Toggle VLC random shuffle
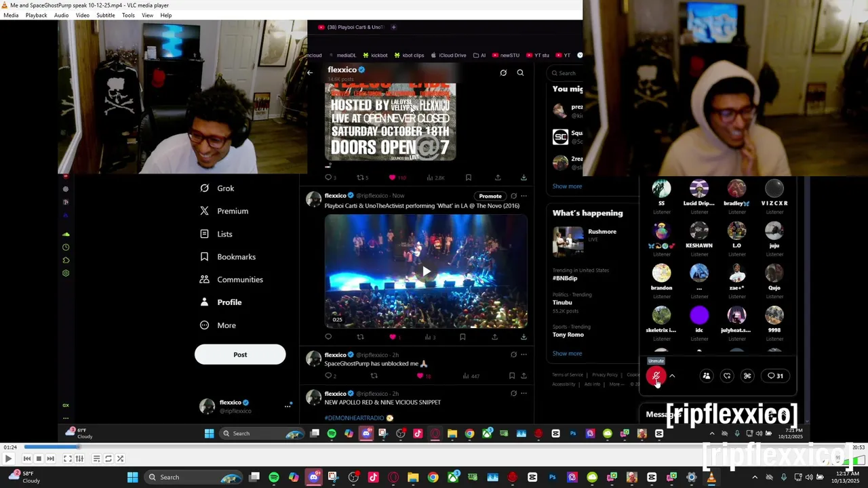The image size is (868, 488). click(x=120, y=459)
